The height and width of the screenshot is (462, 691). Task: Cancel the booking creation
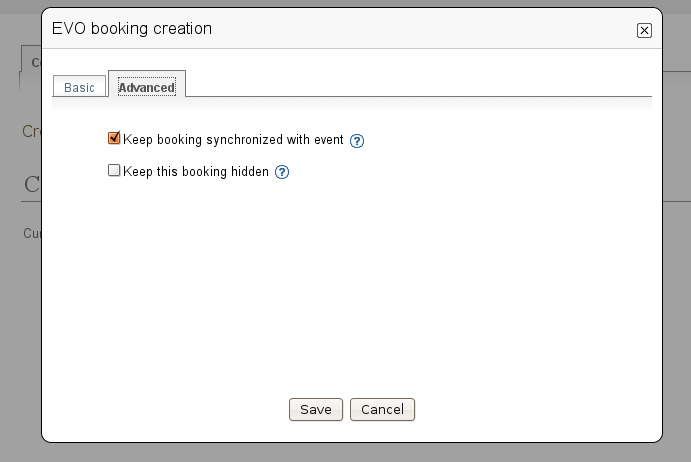coord(382,410)
